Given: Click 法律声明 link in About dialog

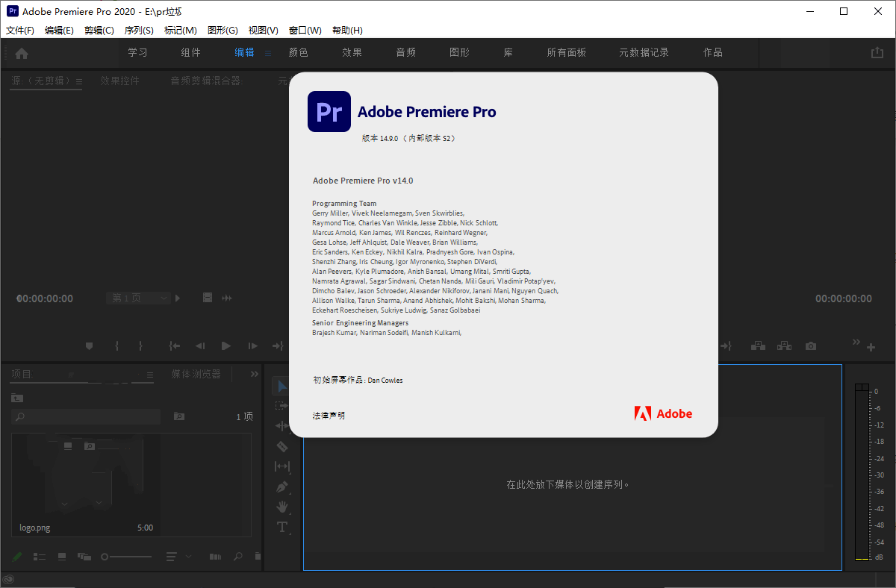Looking at the screenshot, I should click(329, 416).
